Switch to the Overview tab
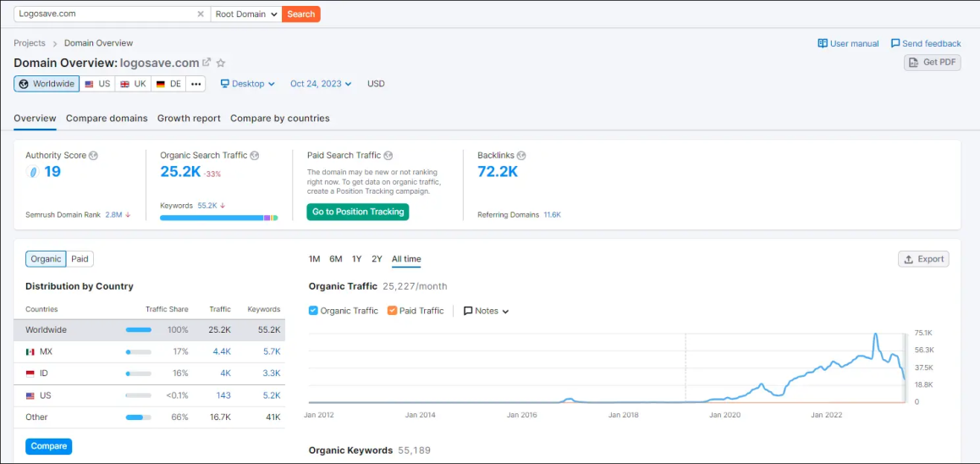 click(x=35, y=119)
